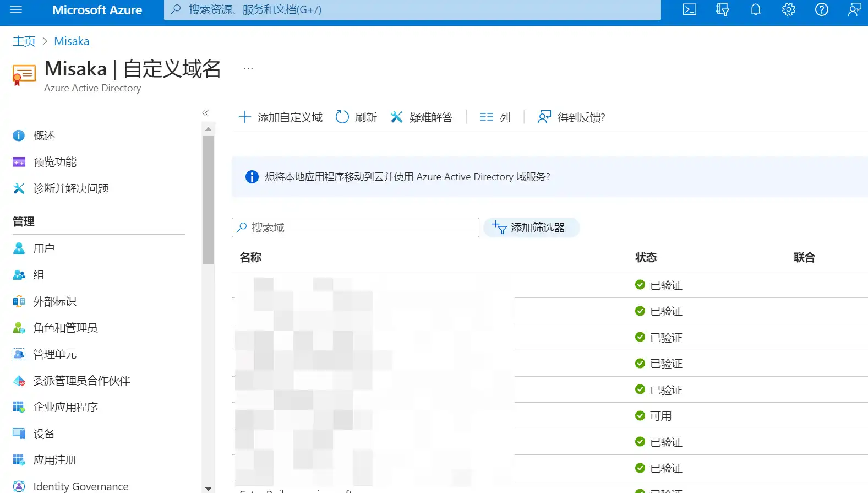Click the 设备 monitor icon
The image size is (868, 493).
(x=19, y=434)
